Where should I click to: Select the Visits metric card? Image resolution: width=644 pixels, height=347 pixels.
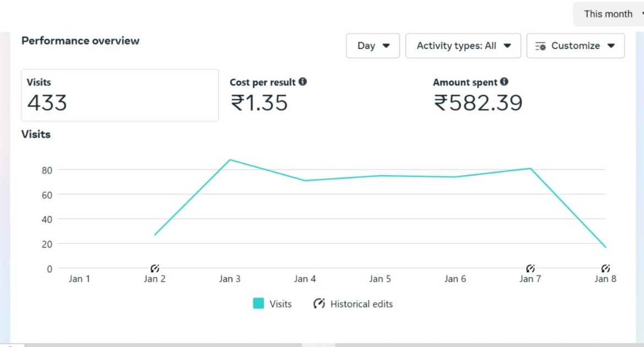coord(120,95)
